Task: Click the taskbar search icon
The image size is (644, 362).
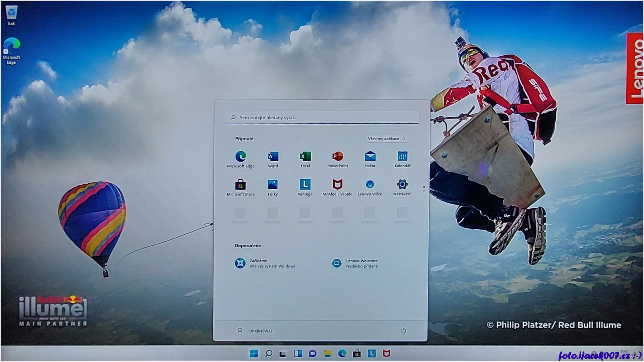Action: coord(269,354)
